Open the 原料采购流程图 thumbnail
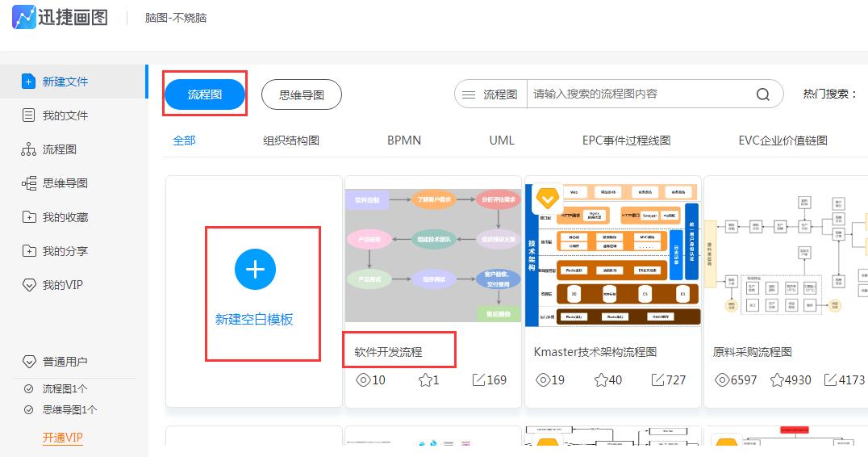The image size is (868, 457). pos(787,255)
